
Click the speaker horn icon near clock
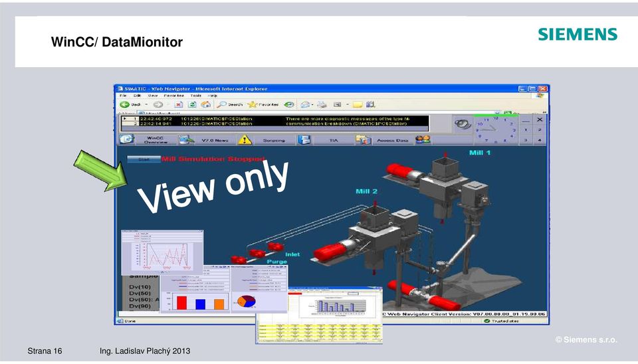[463, 124]
